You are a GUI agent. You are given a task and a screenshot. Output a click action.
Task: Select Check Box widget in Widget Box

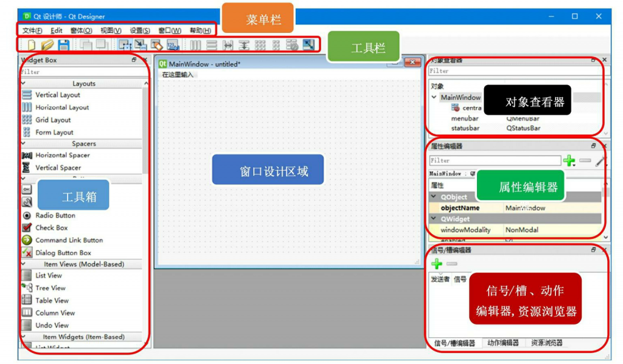click(x=51, y=228)
